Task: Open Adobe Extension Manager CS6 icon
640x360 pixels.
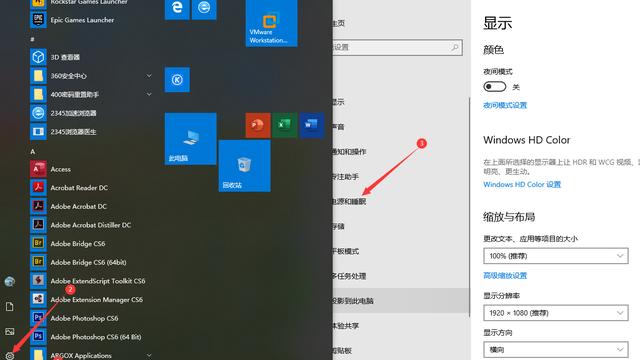Action: point(38,300)
